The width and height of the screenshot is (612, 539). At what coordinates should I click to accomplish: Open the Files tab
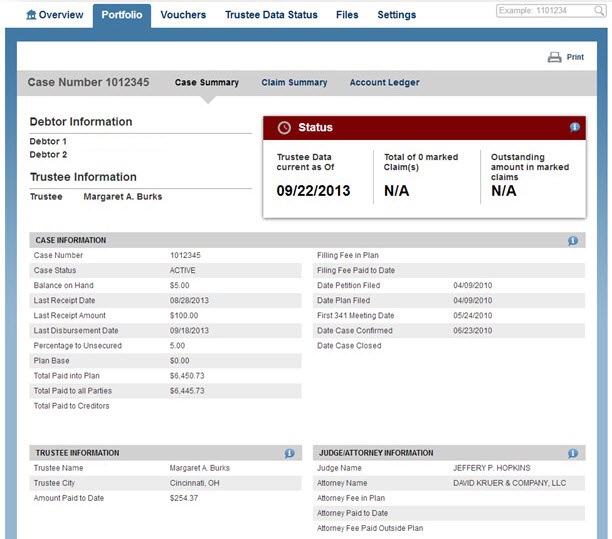tap(347, 15)
